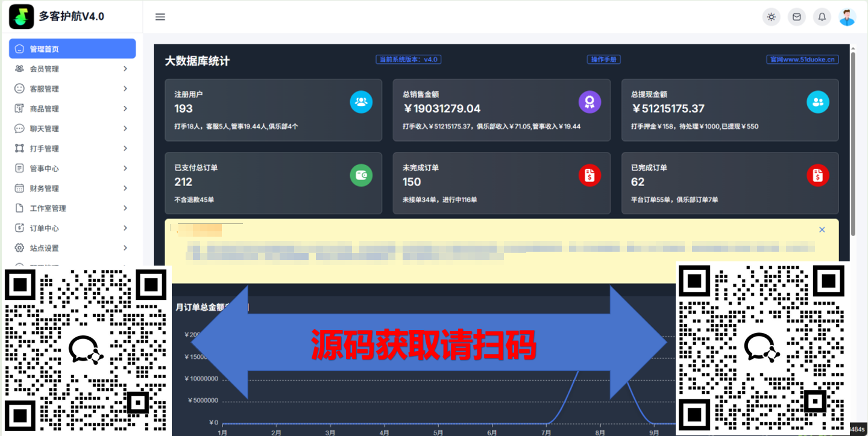Expand the 会员管理 menu chevron
Image resolution: width=868 pixels, height=436 pixels.
(x=125, y=69)
